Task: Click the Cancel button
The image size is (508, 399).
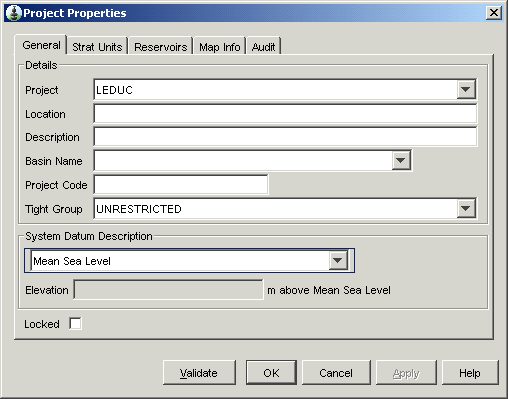Action: 336,373
